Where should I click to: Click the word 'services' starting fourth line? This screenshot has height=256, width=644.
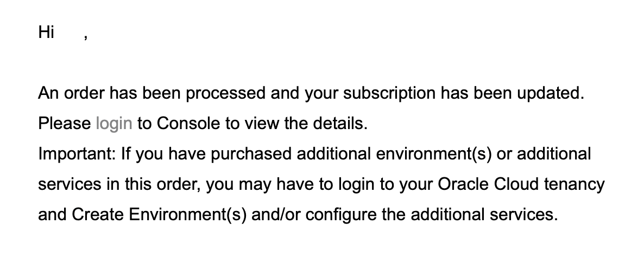point(70,184)
